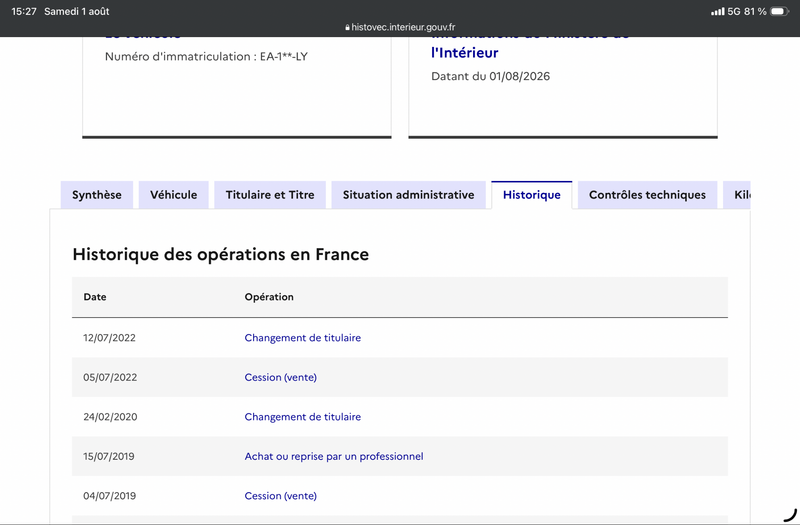This screenshot has height=525, width=800.
Task: Click the Numéro d'immatriculation EA-1**-LY text
Action: (x=206, y=57)
